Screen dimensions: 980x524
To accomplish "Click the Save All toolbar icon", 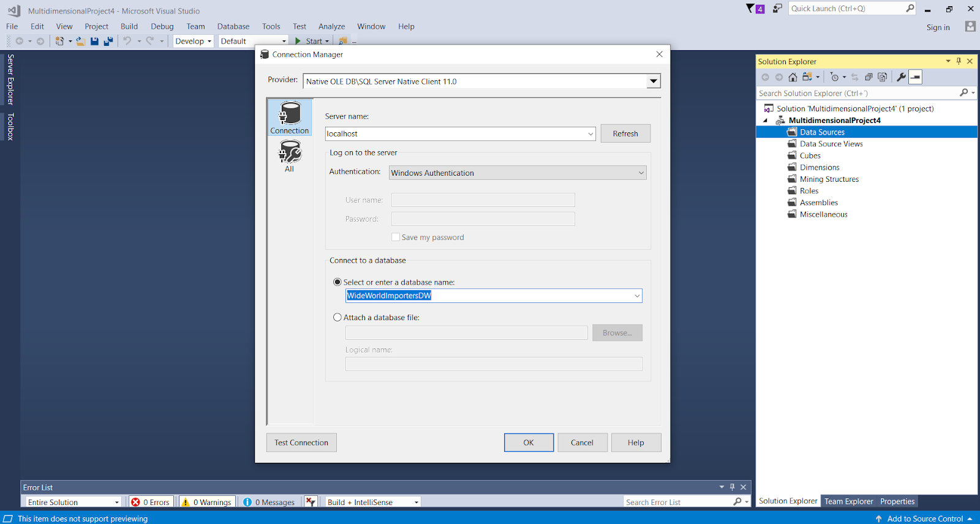I will pyautogui.click(x=108, y=41).
